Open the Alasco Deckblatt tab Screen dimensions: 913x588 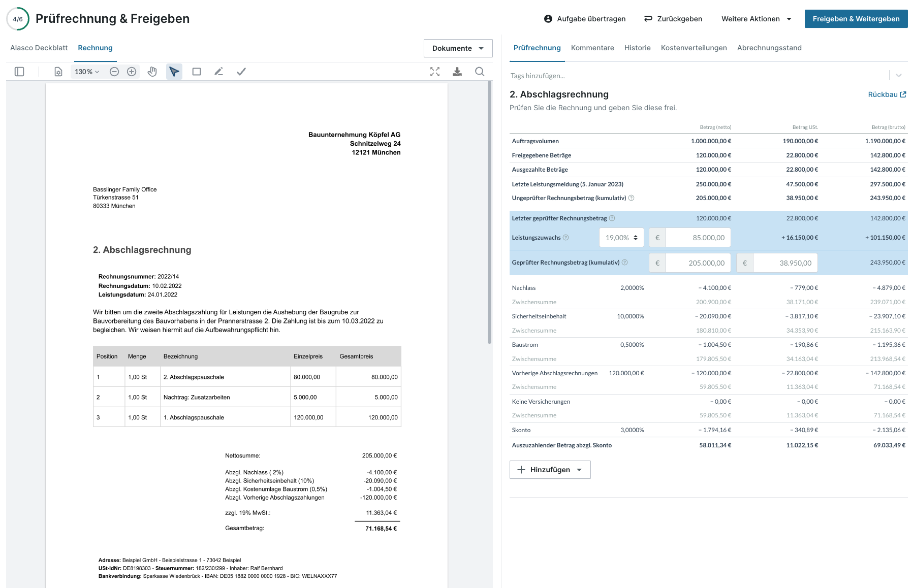tap(39, 48)
